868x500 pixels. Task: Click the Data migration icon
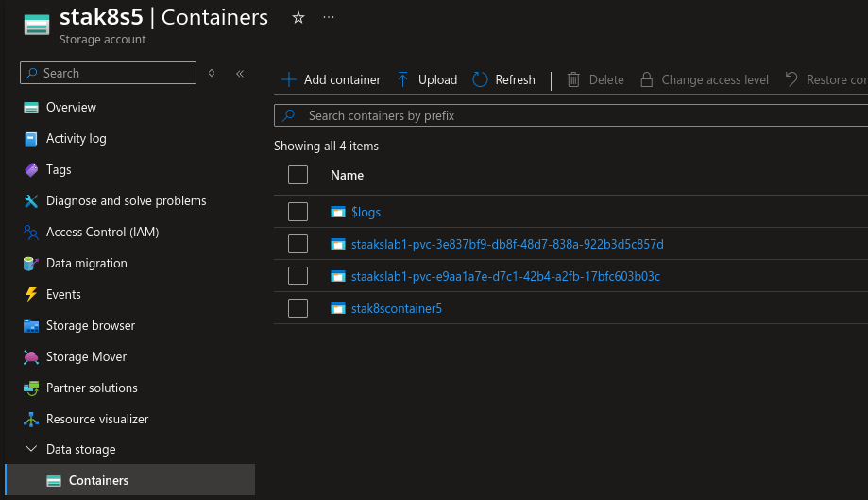tap(31, 264)
